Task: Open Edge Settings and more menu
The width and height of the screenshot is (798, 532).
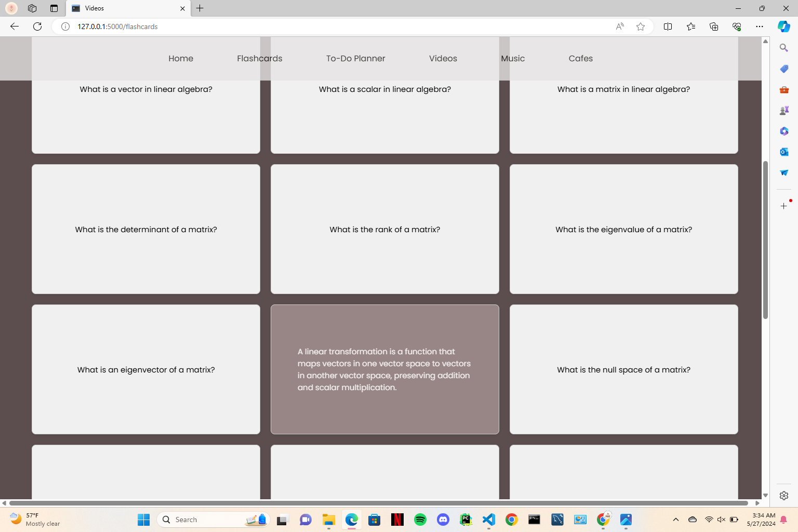Action: pyautogui.click(x=760, y=26)
